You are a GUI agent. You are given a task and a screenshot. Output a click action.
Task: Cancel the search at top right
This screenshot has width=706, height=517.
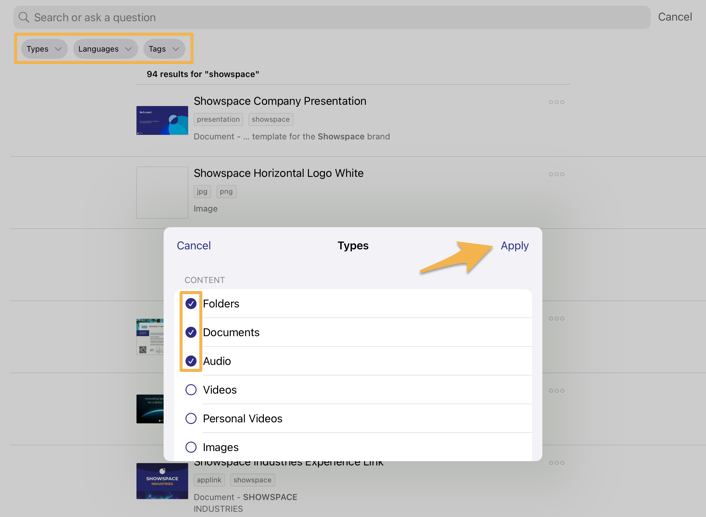(674, 17)
